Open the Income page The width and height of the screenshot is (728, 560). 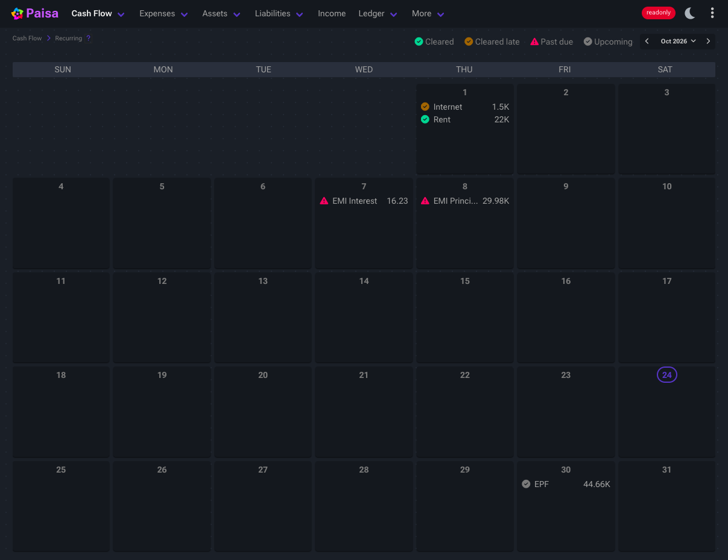click(332, 13)
